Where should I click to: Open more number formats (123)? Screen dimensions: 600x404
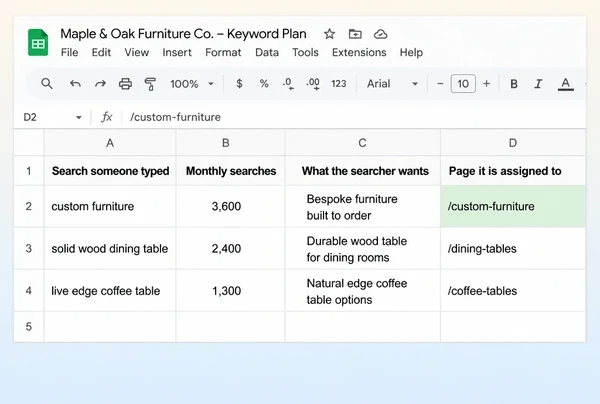point(339,84)
